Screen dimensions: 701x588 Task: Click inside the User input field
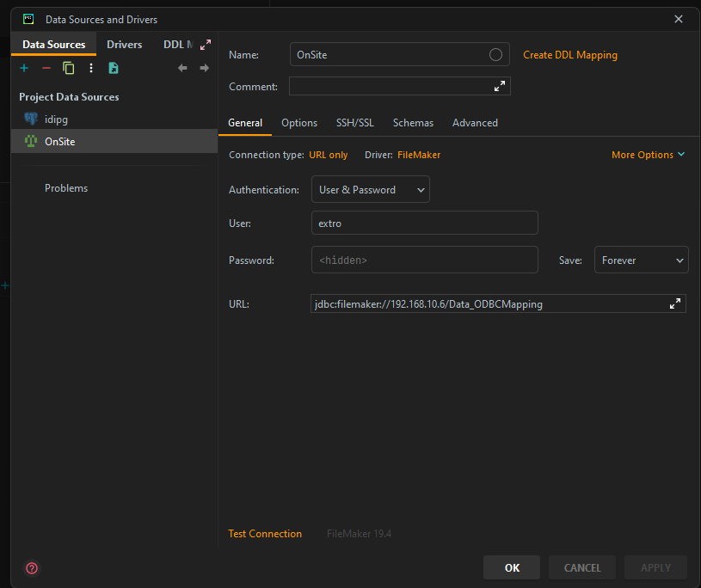(424, 223)
